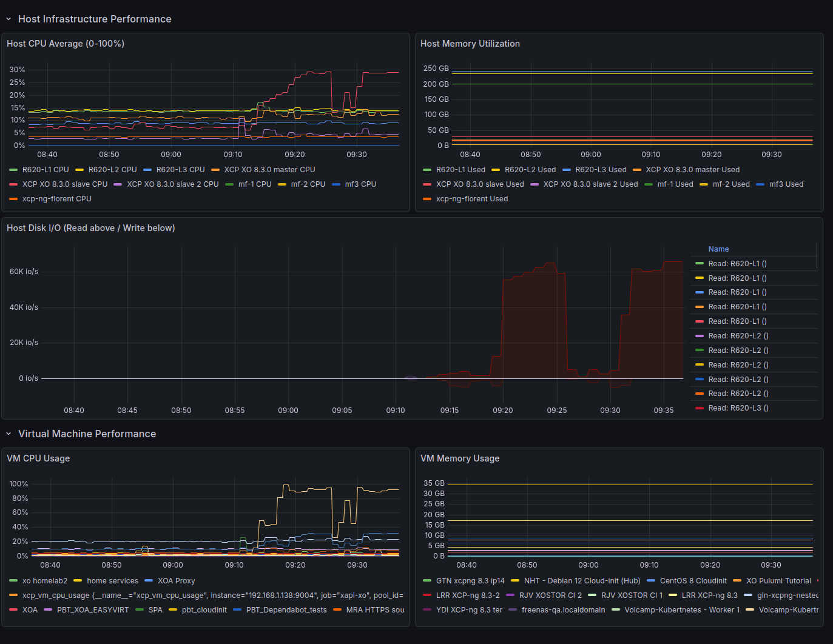Select the NHT - Debian 12 Cloud-init legend label

click(x=582, y=581)
